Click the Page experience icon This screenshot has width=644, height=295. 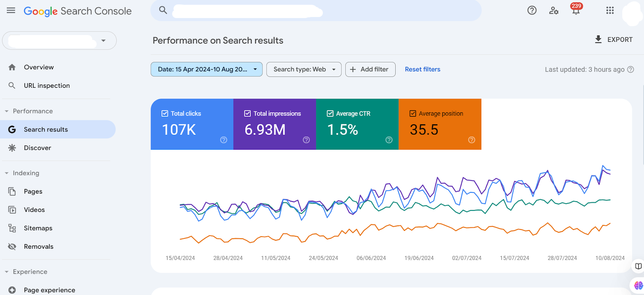click(12, 290)
